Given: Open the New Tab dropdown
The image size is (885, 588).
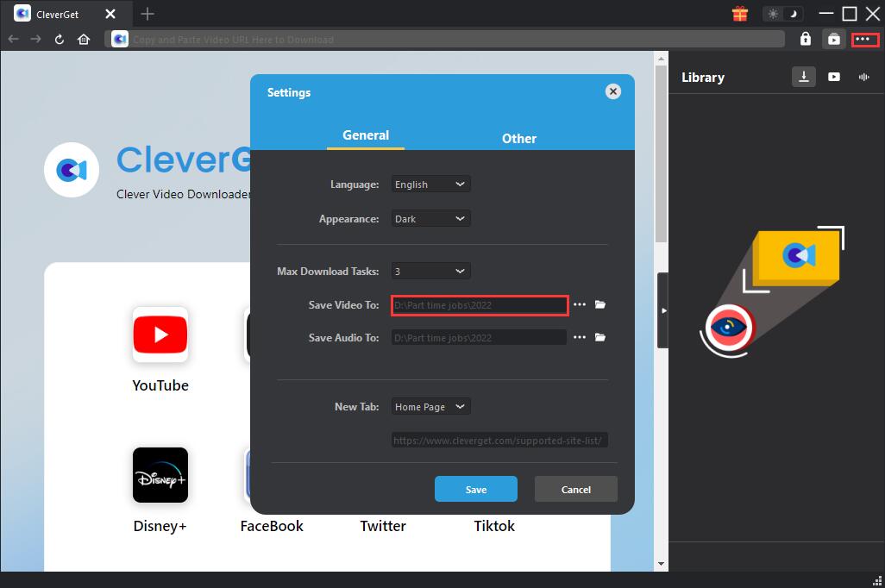Looking at the screenshot, I should click(x=430, y=406).
